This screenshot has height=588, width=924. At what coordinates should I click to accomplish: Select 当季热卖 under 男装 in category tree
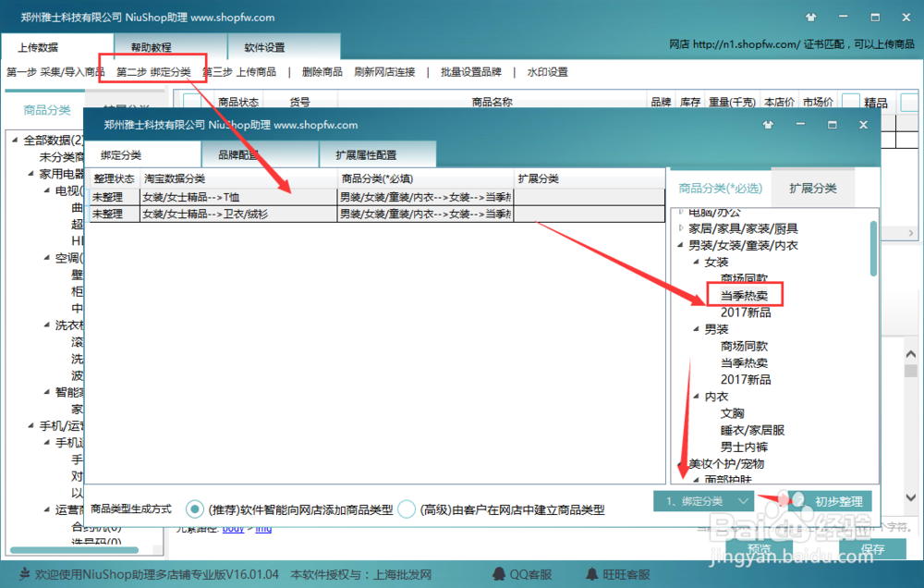pos(744,362)
